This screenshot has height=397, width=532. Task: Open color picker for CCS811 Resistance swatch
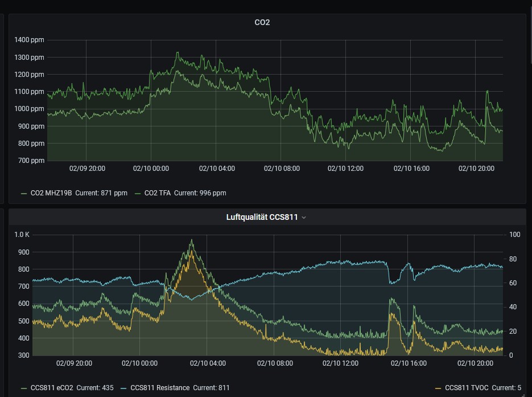123,388
